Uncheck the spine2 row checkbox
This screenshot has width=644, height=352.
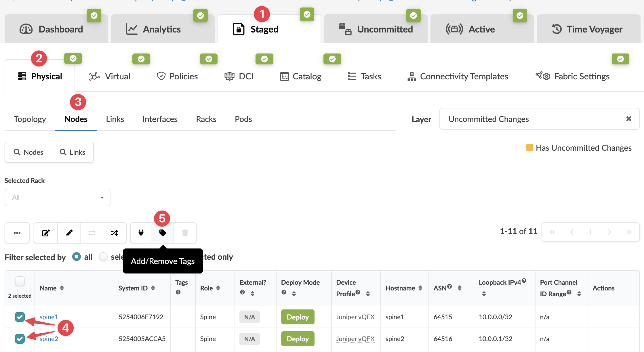[20, 338]
